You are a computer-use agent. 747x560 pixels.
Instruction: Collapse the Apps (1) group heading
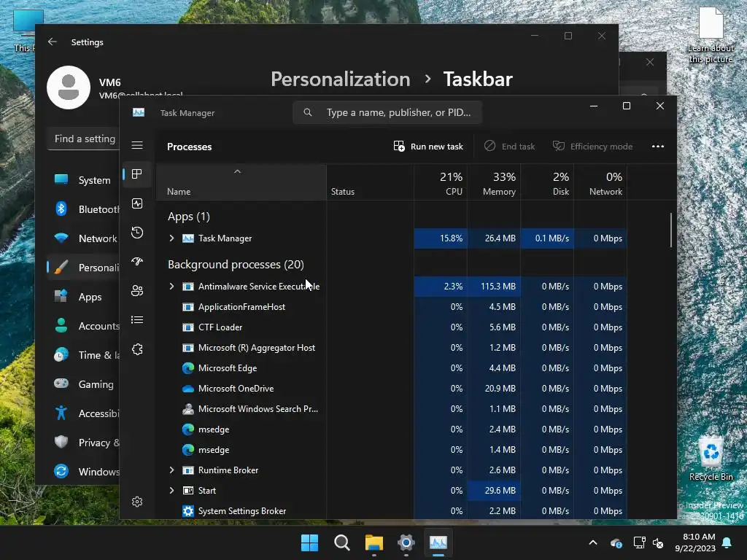click(189, 216)
